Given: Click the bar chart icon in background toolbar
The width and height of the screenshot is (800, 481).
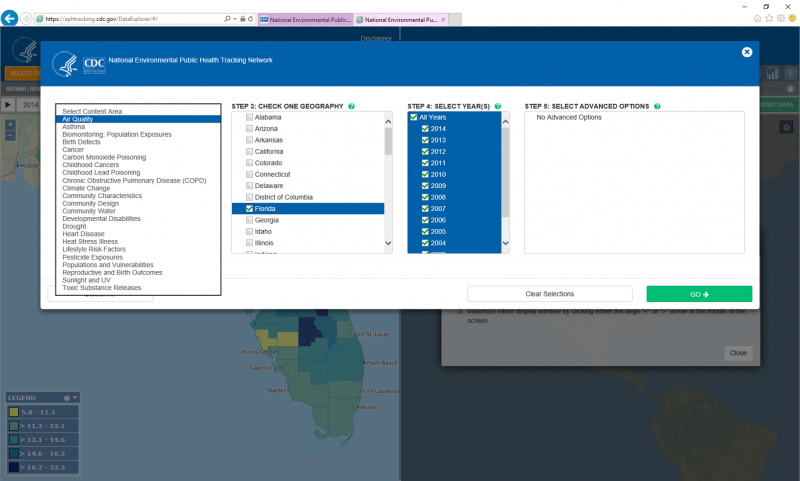Looking at the screenshot, I should pyautogui.click(x=773, y=73).
